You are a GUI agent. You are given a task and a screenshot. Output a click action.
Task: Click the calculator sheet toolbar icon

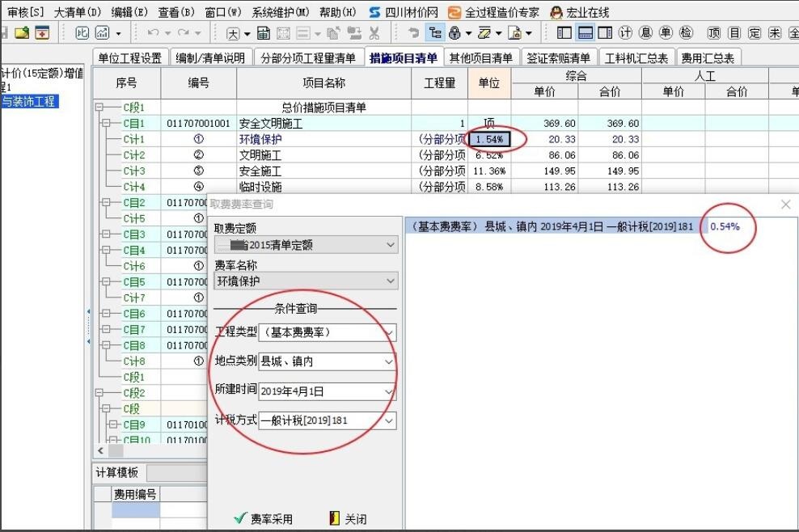(x=264, y=34)
